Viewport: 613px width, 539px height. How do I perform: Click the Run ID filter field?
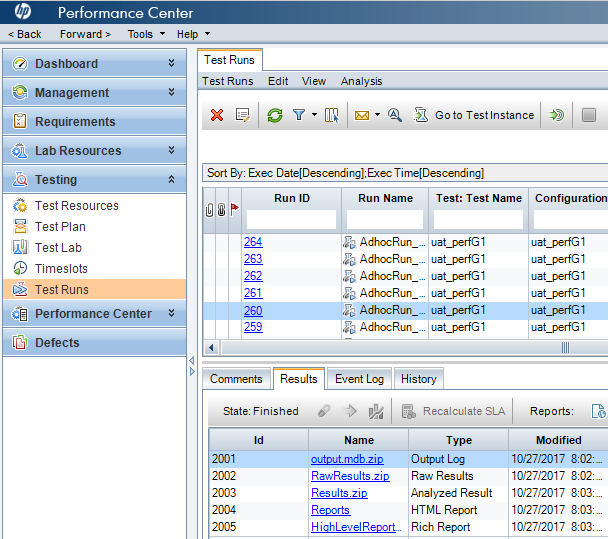point(291,219)
